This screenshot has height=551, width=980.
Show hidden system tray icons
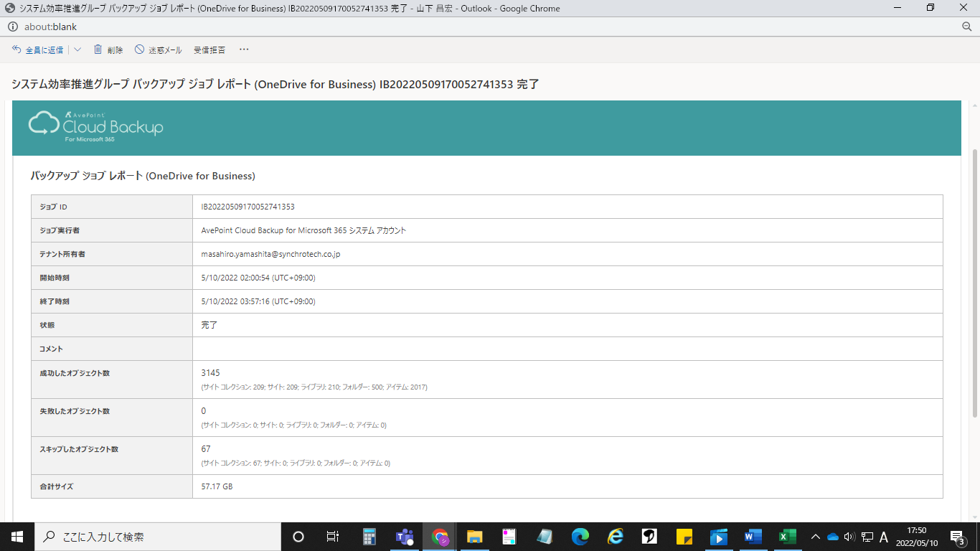click(x=816, y=537)
